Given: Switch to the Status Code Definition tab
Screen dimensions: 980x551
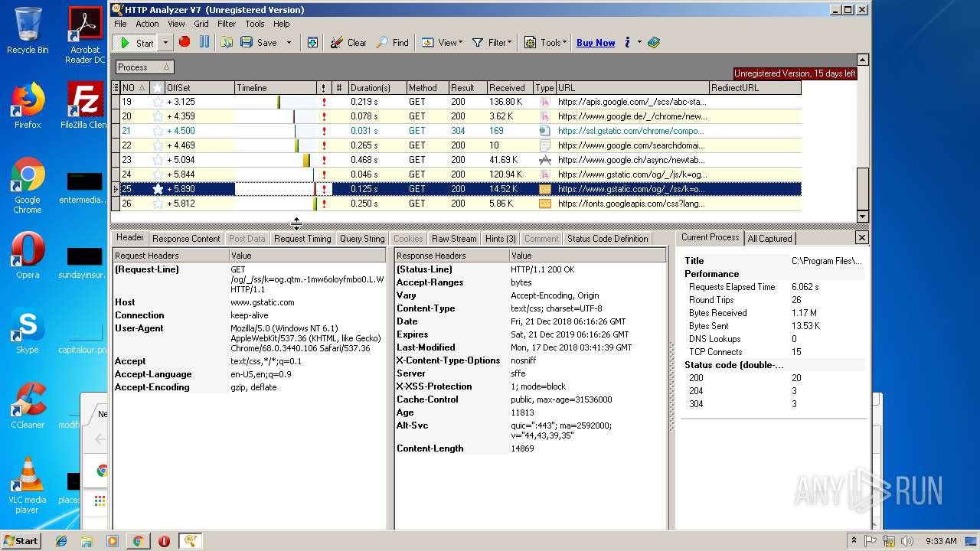Looking at the screenshot, I should click(607, 239).
